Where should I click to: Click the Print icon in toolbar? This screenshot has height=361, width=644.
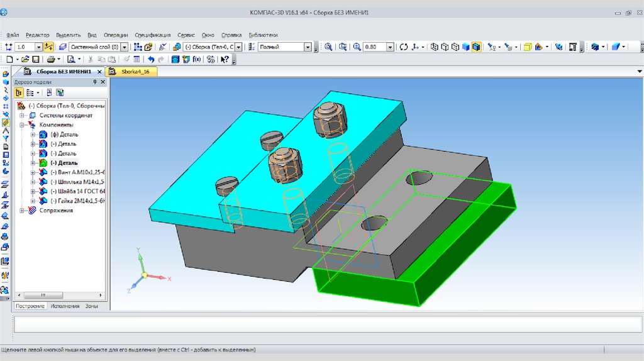[x=51, y=59]
